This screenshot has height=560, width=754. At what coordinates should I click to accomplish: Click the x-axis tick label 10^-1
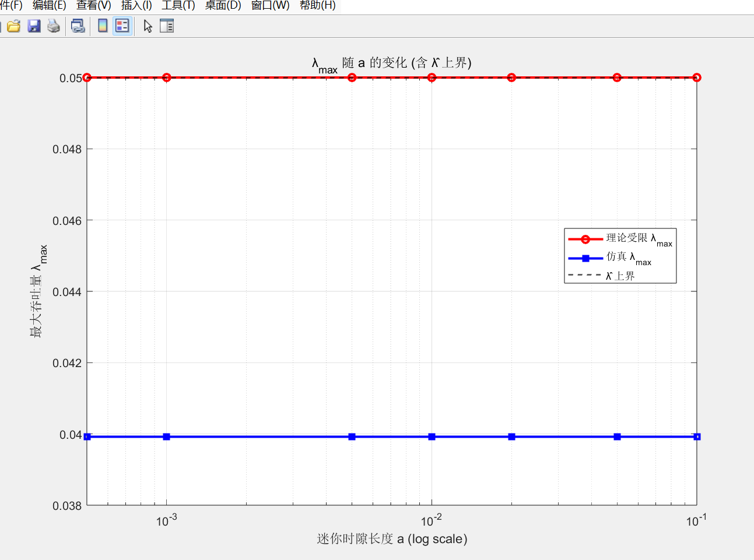coord(696,520)
